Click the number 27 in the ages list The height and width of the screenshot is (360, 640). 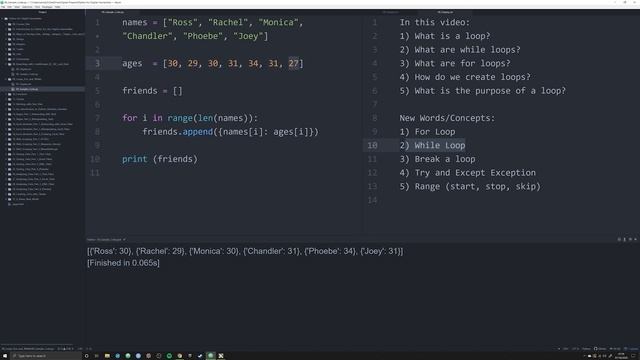pos(293,63)
